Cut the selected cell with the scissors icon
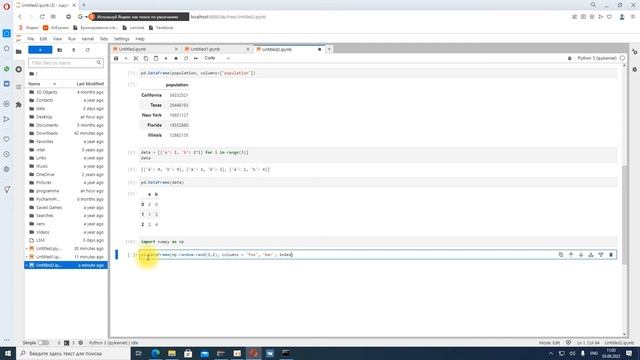The width and height of the screenshot is (640, 360). 136,58
